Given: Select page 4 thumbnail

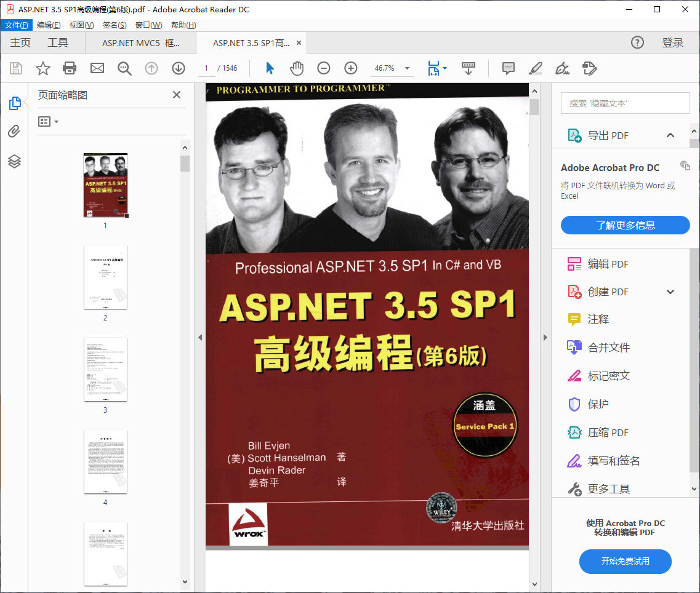Looking at the screenshot, I should click(106, 462).
